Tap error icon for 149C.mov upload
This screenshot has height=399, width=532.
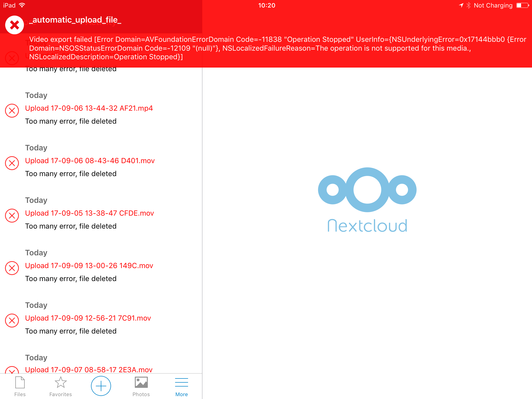point(12,268)
